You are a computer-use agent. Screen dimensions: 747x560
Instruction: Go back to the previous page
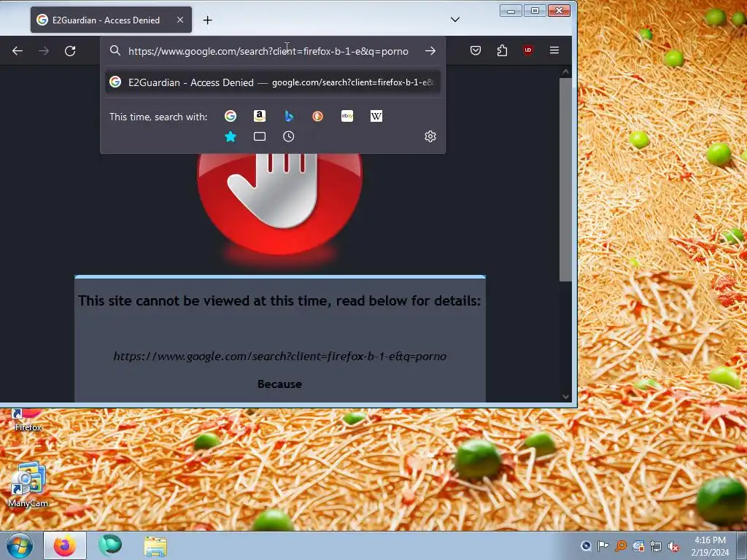click(18, 51)
